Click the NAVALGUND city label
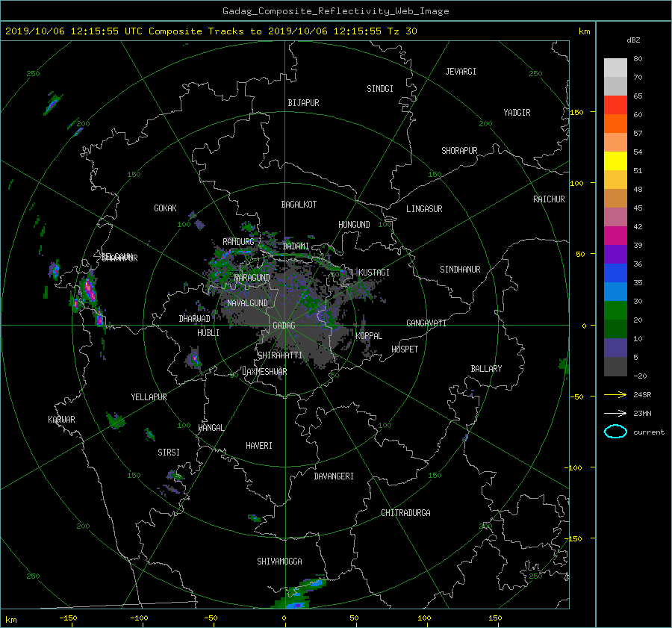The image size is (672, 628). tap(247, 302)
